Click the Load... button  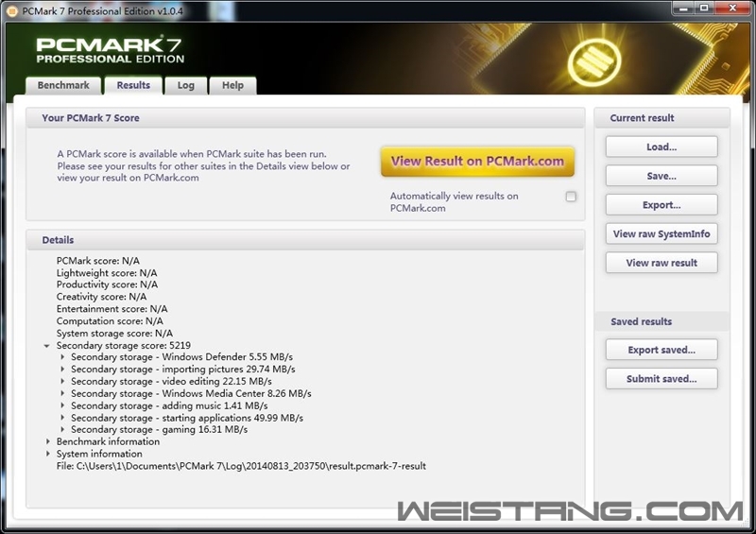coord(661,146)
